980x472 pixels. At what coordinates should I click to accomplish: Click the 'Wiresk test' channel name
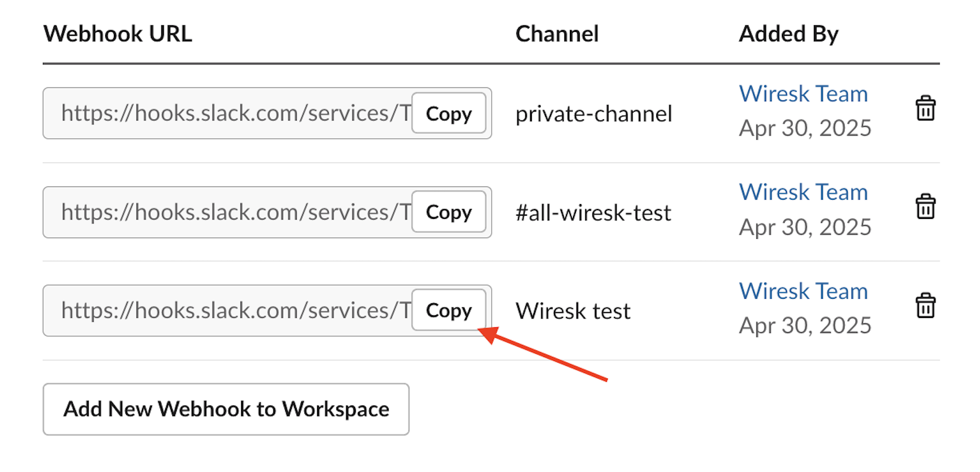tap(573, 311)
